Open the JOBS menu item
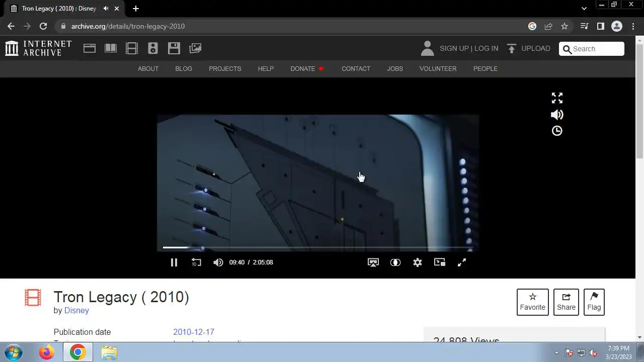 395,68
